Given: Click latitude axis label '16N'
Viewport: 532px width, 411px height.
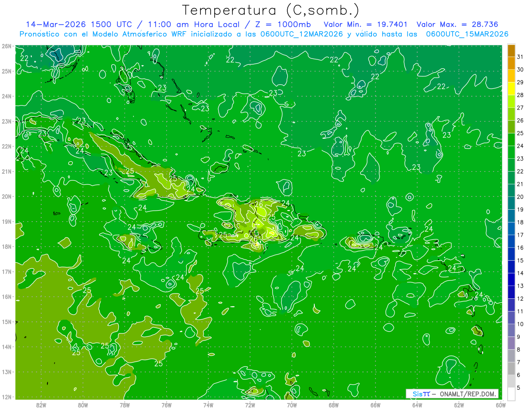Looking at the screenshot, I should (x=7, y=297).
